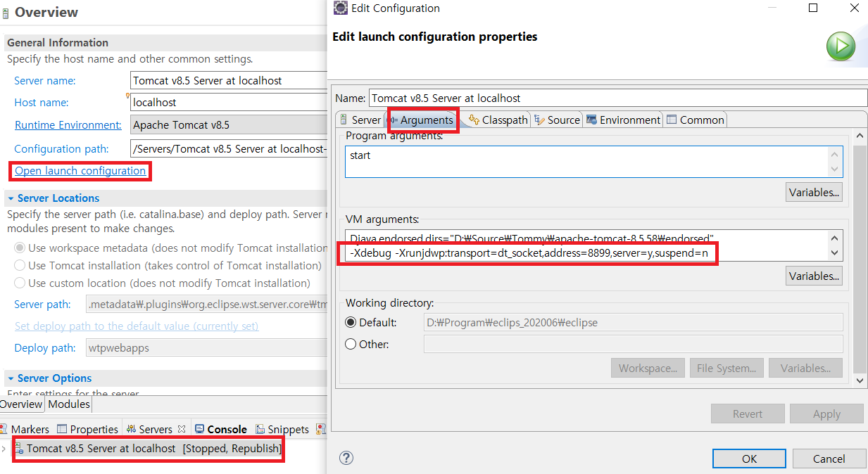The image size is (868, 474).
Task: Open the Runtime Environment link
Action: (68, 125)
